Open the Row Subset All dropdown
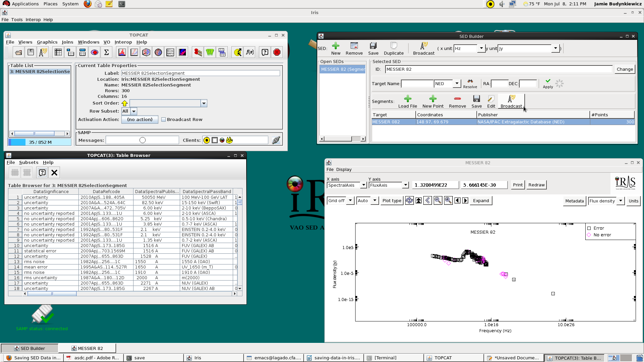644x362 pixels. 133,111
